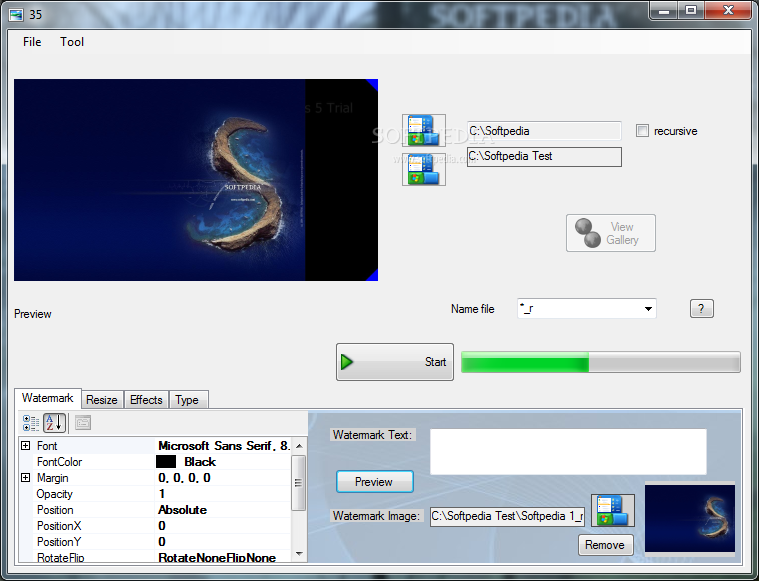Click the C:\Softpedia source path field
The height and width of the screenshot is (581, 759).
coord(544,131)
